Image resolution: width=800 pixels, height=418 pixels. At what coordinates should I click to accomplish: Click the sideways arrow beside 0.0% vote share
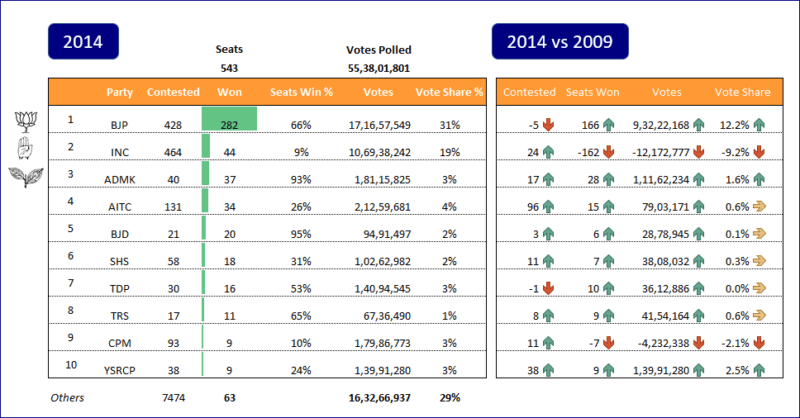[x=759, y=288]
